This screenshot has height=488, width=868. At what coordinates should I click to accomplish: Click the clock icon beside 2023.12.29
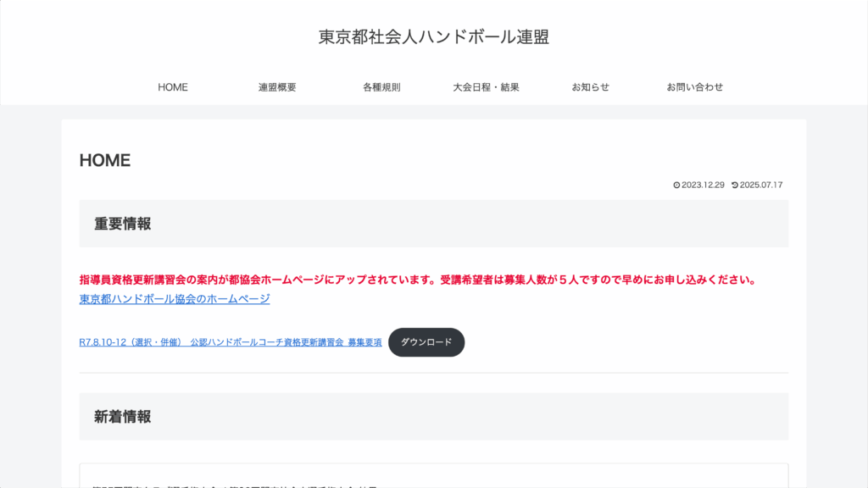(676, 185)
